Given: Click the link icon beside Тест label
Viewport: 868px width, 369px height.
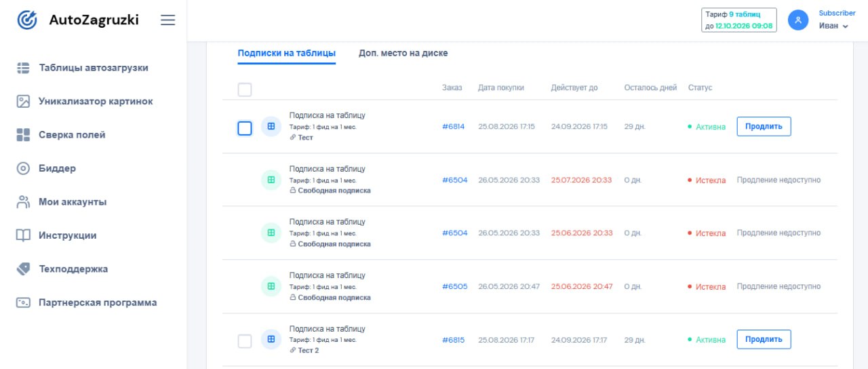Looking at the screenshot, I should (x=292, y=137).
